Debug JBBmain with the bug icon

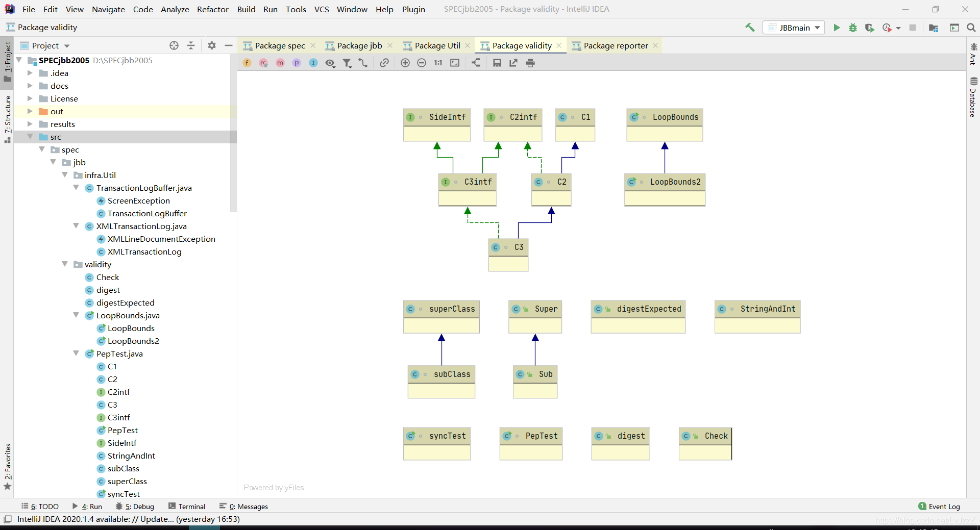tap(853, 28)
